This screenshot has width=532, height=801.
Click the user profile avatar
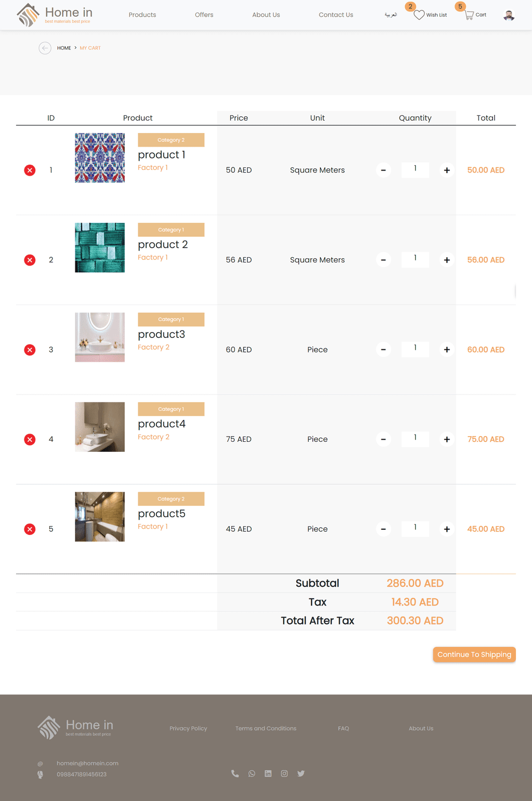tap(509, 15)
